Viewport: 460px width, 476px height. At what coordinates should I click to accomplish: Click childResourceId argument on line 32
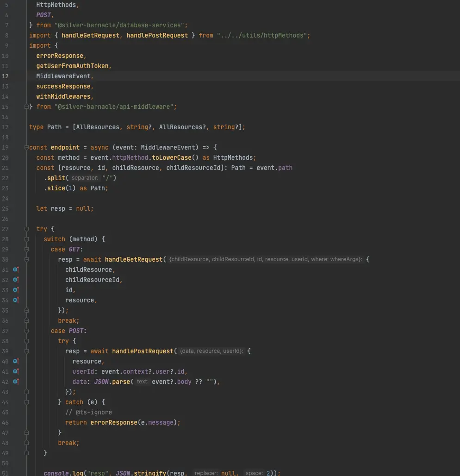coord(92,280)
